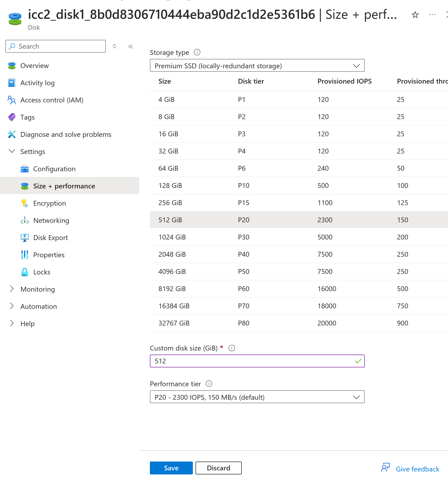Click the Disk Export monitor icon
Screen dimensions: 448x479
tap(25, 238)
